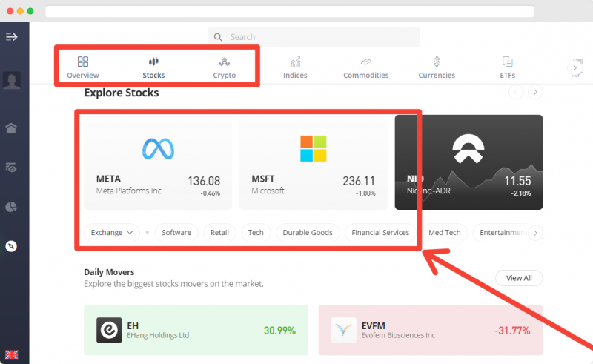Show more category tabs with right chevron

[x=575, y=68]
